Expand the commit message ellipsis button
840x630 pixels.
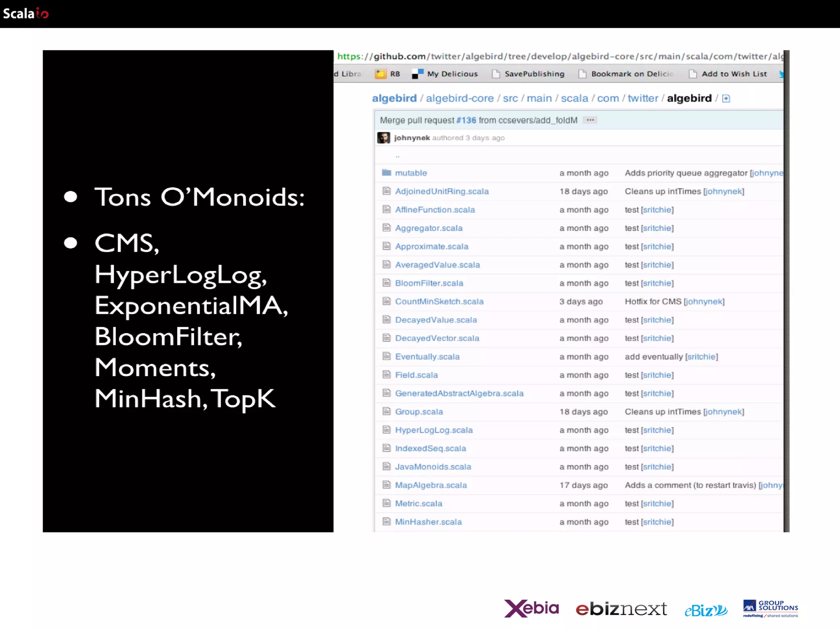coord(590,120)
